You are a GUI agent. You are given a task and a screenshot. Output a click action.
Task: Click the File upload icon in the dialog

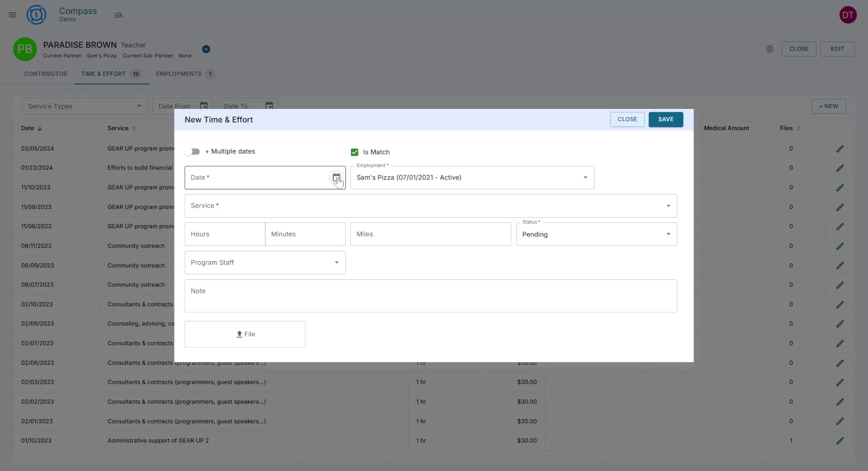pos(239,334)
